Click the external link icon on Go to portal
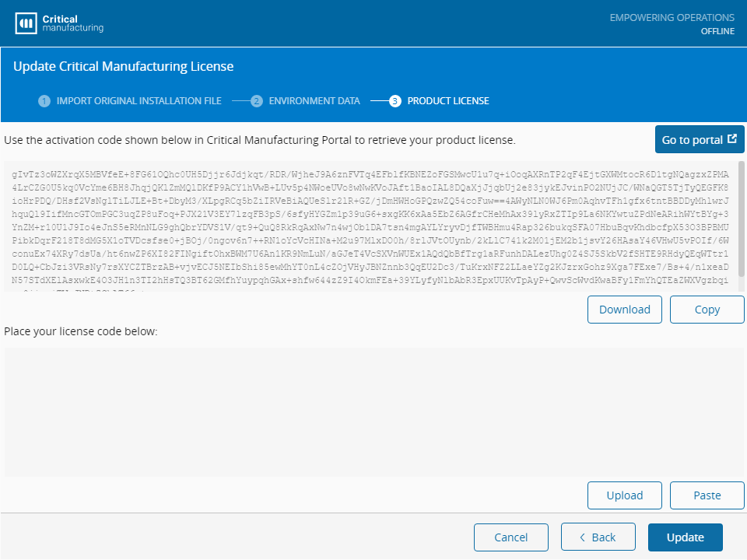 [732, 139]
